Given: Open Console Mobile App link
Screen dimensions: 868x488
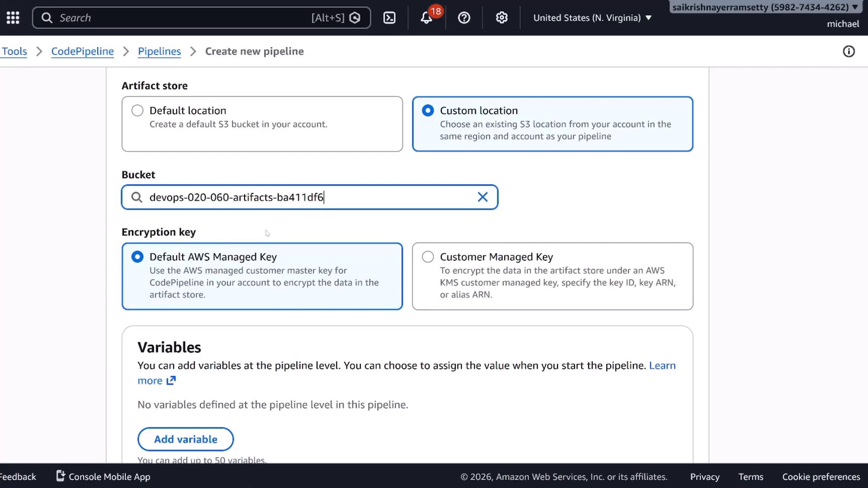Looking at the screenshot, I should click(x=109, y=477).
